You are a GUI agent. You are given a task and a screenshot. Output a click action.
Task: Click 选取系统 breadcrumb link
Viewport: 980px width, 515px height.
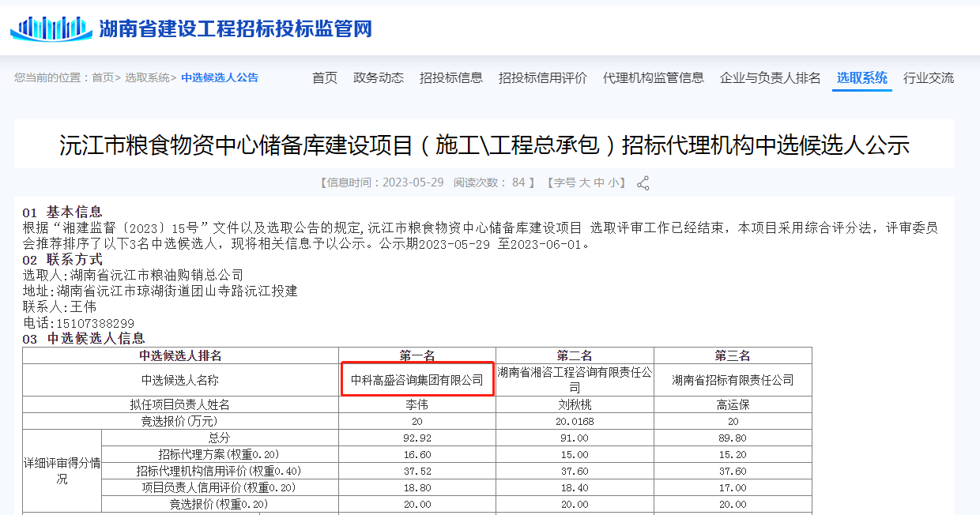point(147,77)
